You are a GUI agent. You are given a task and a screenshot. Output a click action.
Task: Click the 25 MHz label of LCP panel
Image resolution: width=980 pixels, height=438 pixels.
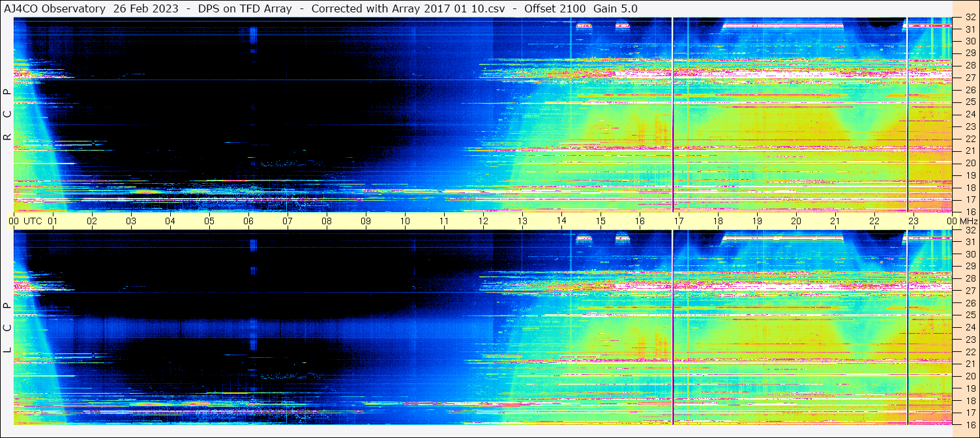coord(970,315)
